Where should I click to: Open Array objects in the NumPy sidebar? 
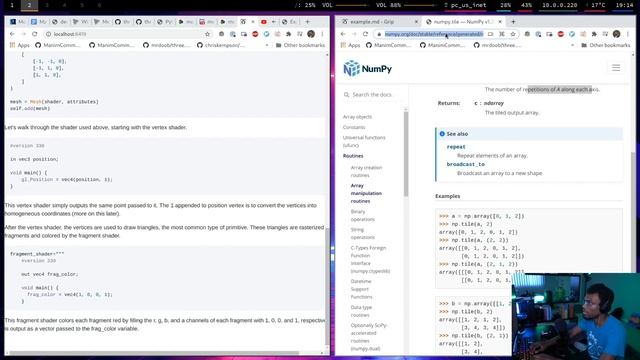(357, 117)
